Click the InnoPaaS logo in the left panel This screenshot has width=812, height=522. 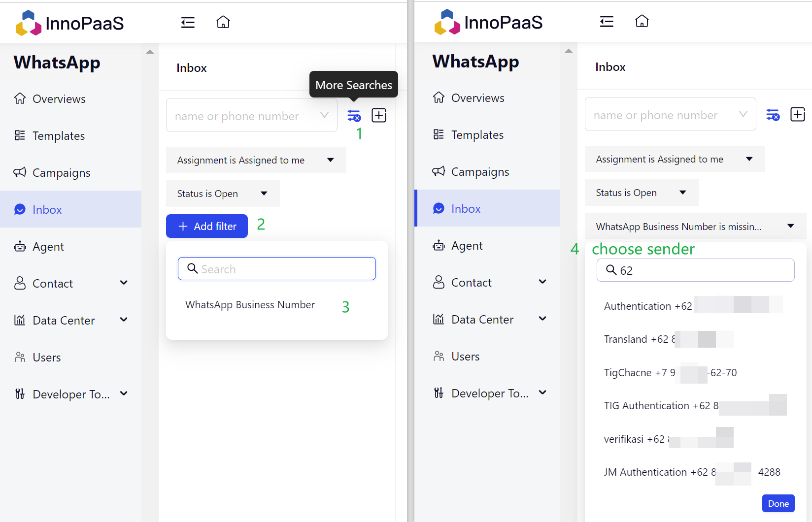point(69,23)
